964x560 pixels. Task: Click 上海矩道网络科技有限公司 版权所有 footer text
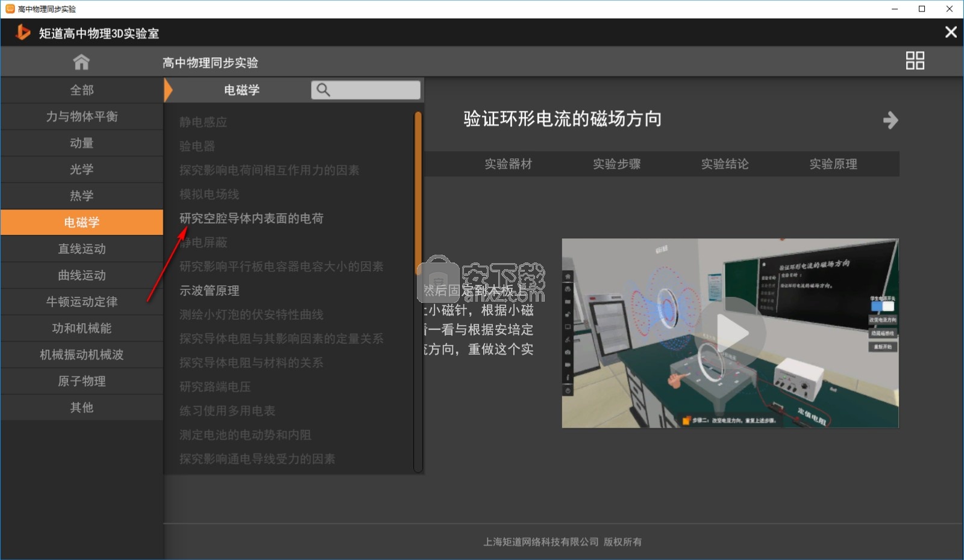563,542
